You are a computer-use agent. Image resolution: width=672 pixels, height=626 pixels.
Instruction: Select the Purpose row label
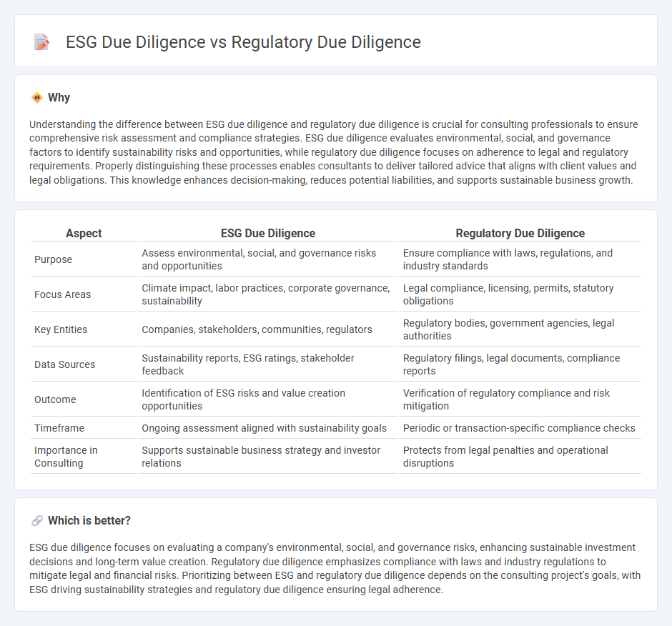[x=53, y=259]
